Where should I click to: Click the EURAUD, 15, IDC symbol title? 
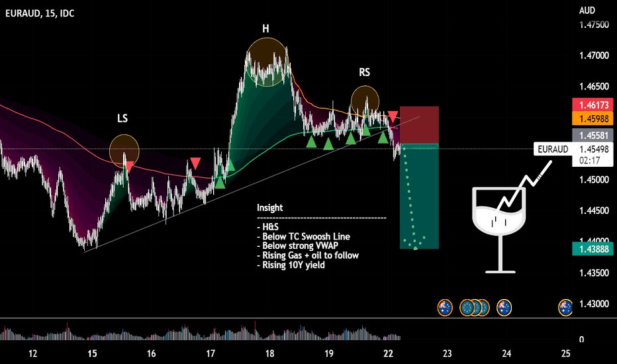tap(40, 13)
